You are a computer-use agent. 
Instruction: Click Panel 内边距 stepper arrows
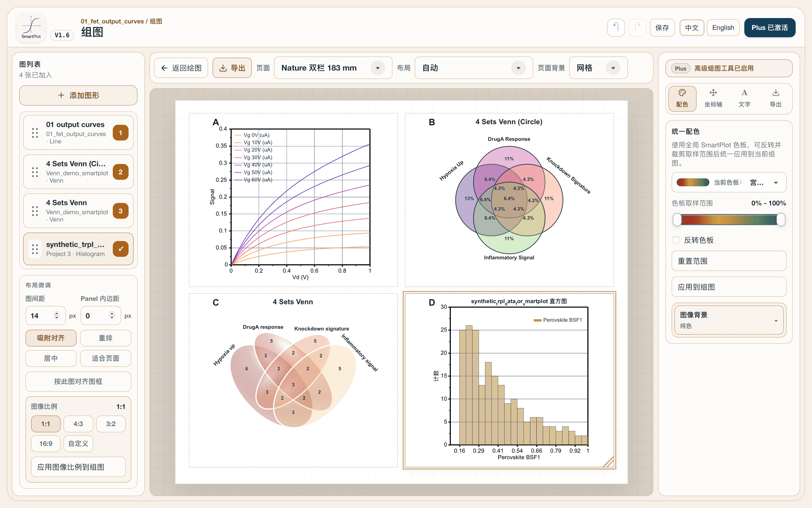pyautogui.click(x=112, y=316)
